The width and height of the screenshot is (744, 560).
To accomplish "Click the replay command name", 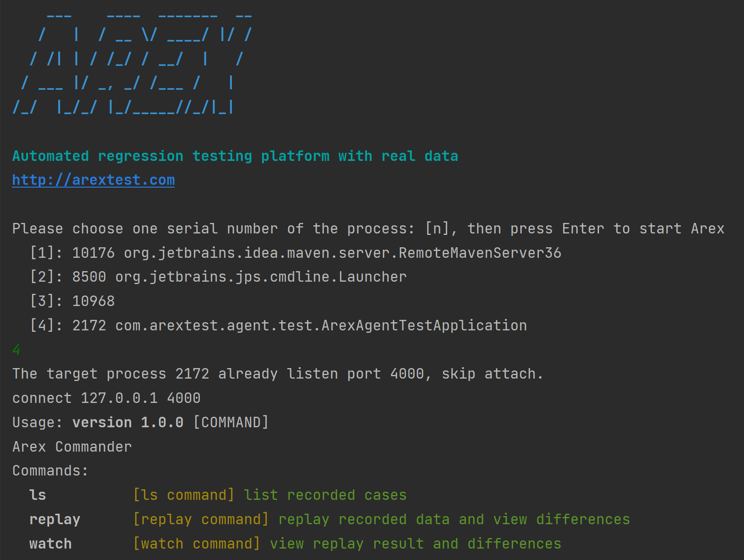I will click(x=55, y=519).
